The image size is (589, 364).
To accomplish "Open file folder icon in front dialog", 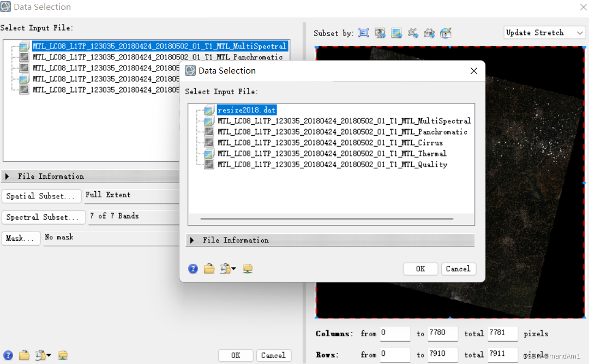I will (x=209, y=269).
